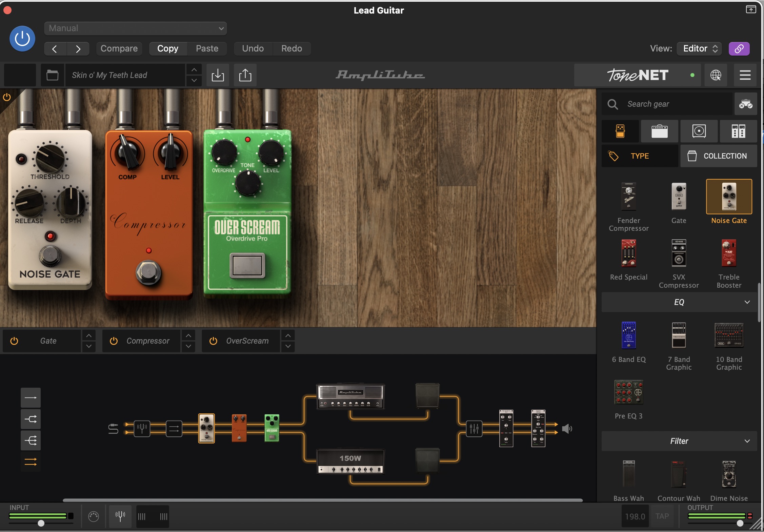This screenshot has height=532, width=764.
Task: Step to previous preset with up arrow
Action: click(194, 70)
